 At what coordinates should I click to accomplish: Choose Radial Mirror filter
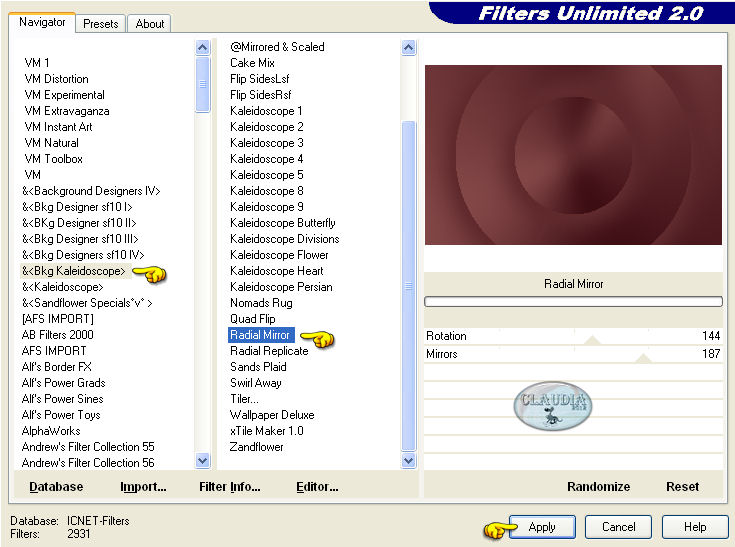261,335
